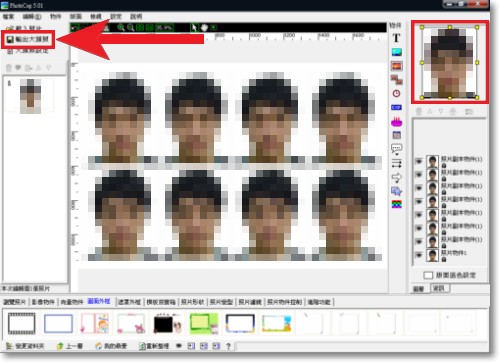This screenshot has height=362, width=499.
Task: Open the 影像物件 tab
Action: tap(43, 302)
